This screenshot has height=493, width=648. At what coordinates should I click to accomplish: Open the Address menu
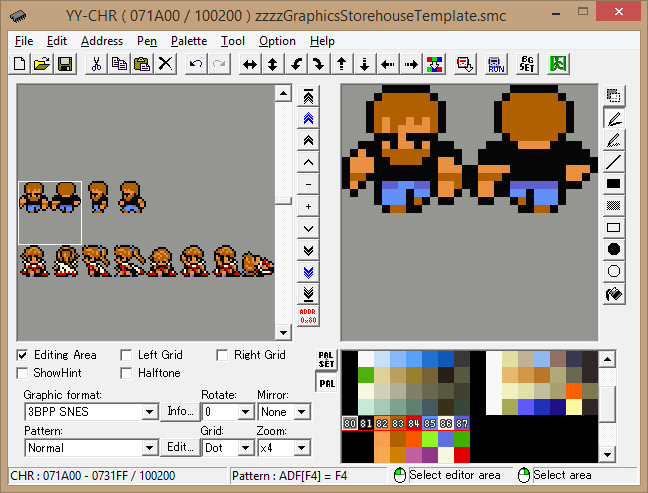tap(101, 41)
